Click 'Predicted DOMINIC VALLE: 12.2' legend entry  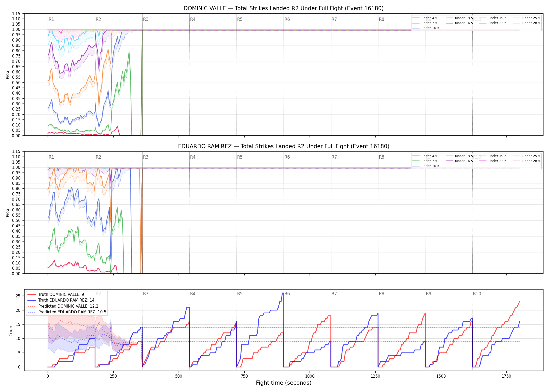(x=63, y=306)
